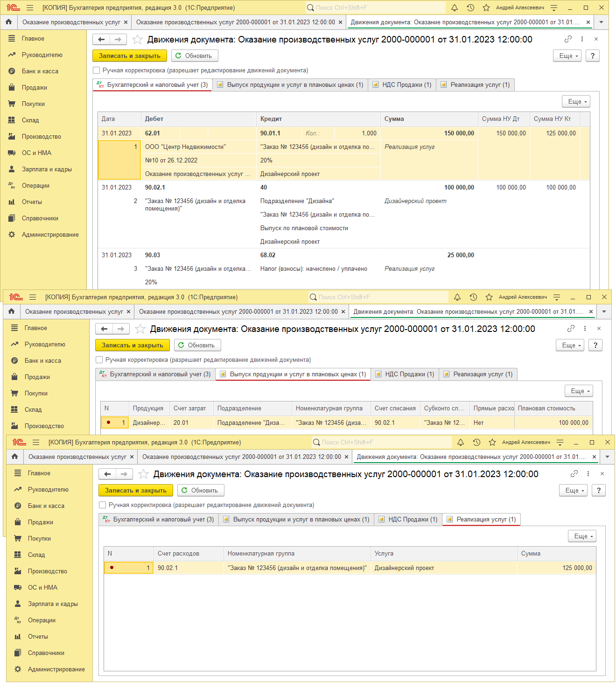Click Записать и закрыть in middle window
This screenshot has width=616, height=683.
pyautogui.click(x=133, y=345)
